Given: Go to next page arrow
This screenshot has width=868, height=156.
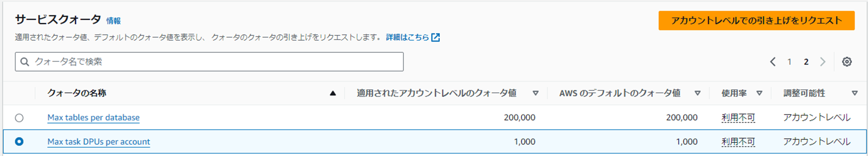Looking at the screenshot, I should click(823, 62).
